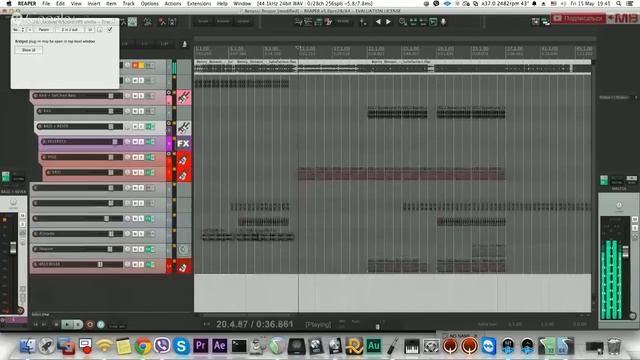Toggle plugin bypass checkbox in FX window

tap(110, 29)
